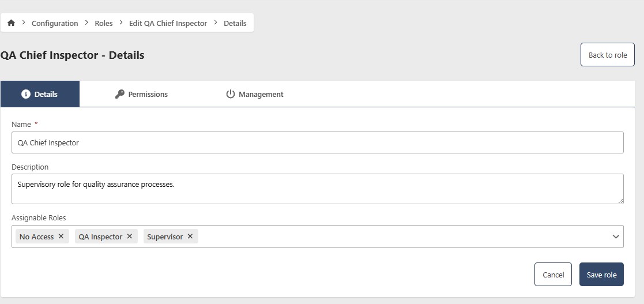Select the Details tab
Image resolution: width=644 pixels, height=304 pixels.
coord(46,94)
